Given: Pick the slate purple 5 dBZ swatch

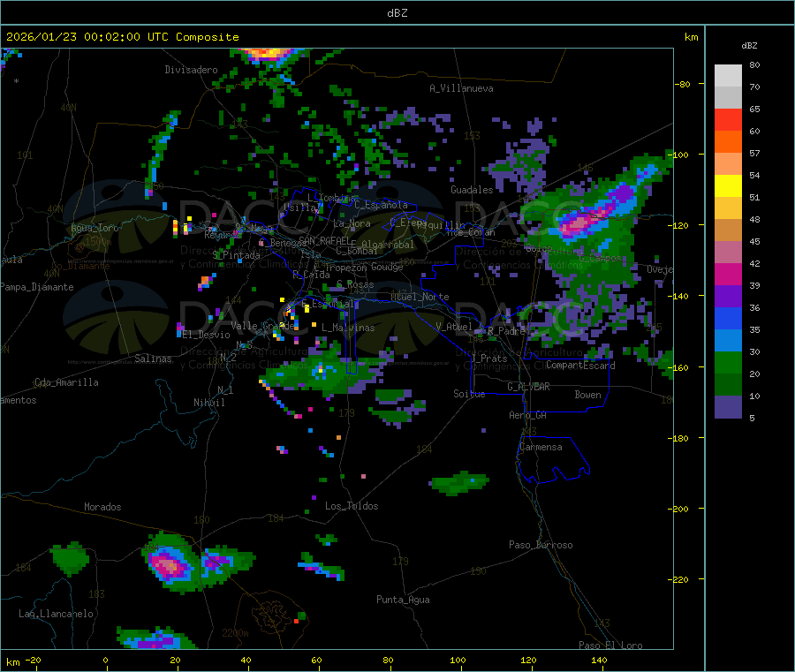Looking at the screenshot, I should tap(728, 407).
